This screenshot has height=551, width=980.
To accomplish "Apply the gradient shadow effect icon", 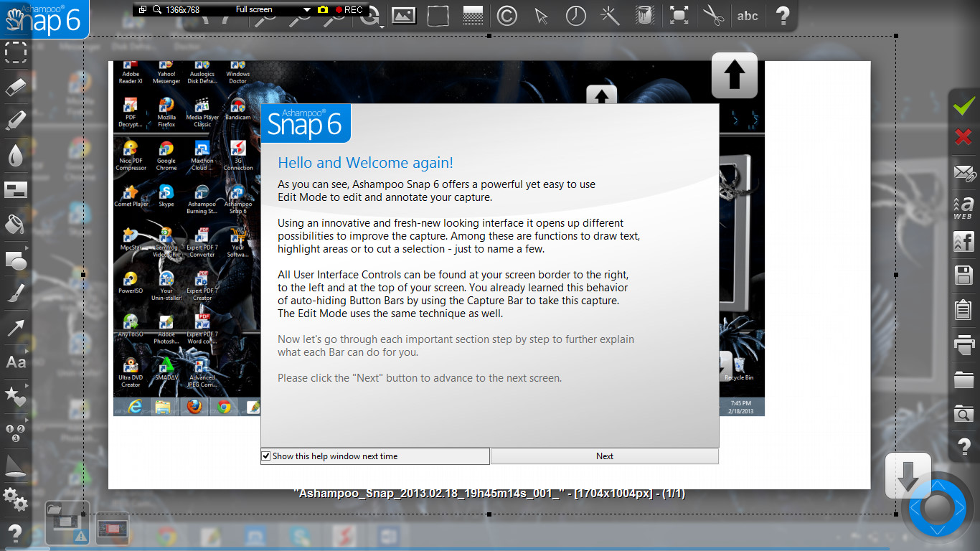I will click(x=473, y=15).
